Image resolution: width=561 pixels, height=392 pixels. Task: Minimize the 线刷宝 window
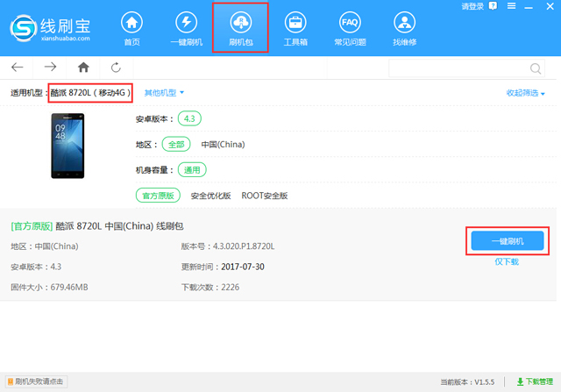coord(529,6)
